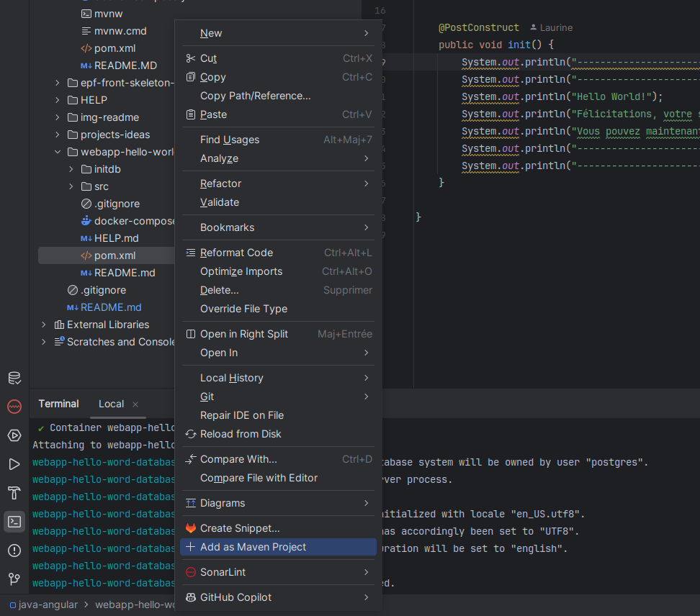The width and height of the screenshot is (700, 616).
Task: Choose Copy Path/Reference menu entry
Action: (x=278, y=96)
